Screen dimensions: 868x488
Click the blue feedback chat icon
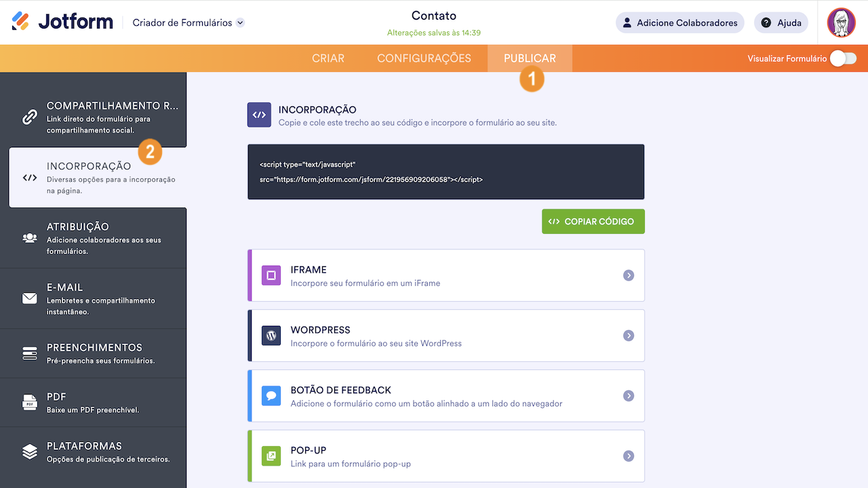[271, 396]
